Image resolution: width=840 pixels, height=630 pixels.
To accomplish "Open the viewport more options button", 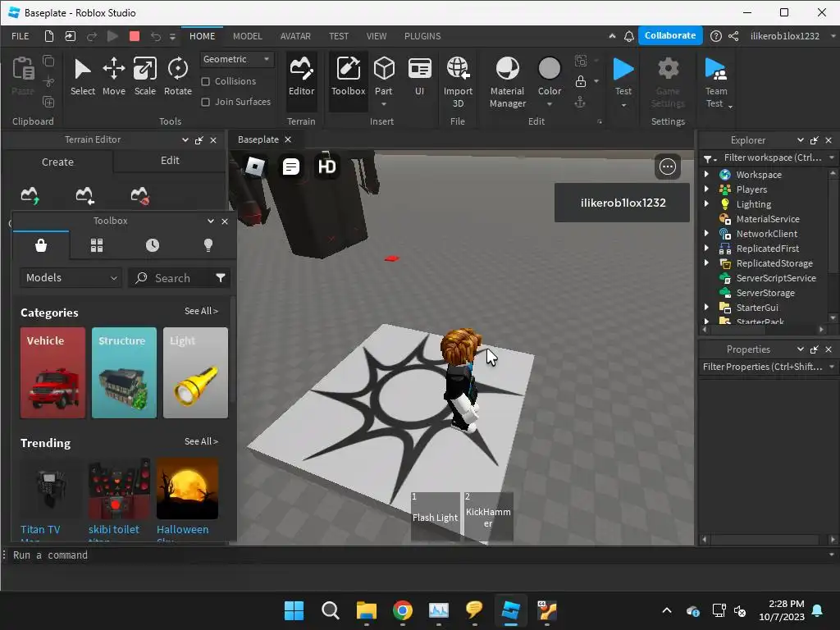I will point(668,167).
